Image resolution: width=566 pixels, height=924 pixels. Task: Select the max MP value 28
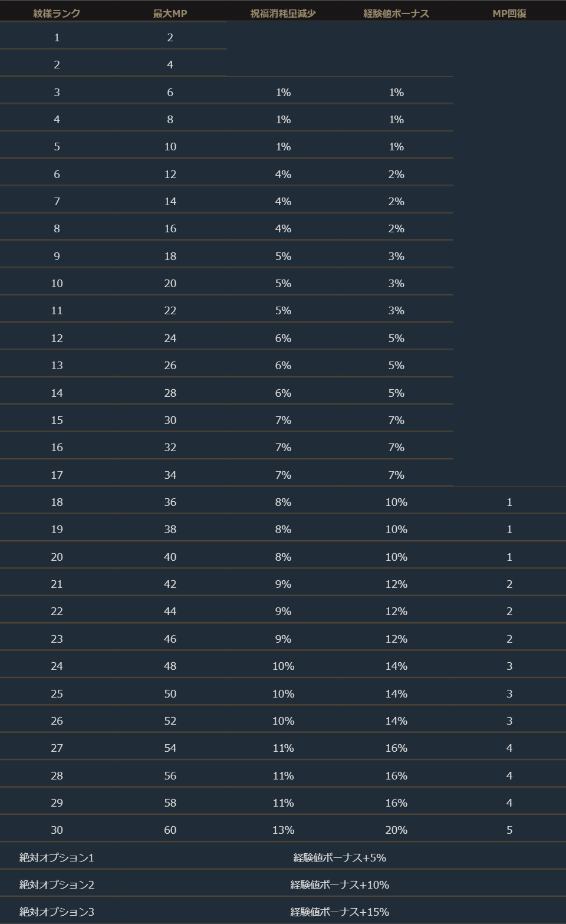[x=170, y=393]
